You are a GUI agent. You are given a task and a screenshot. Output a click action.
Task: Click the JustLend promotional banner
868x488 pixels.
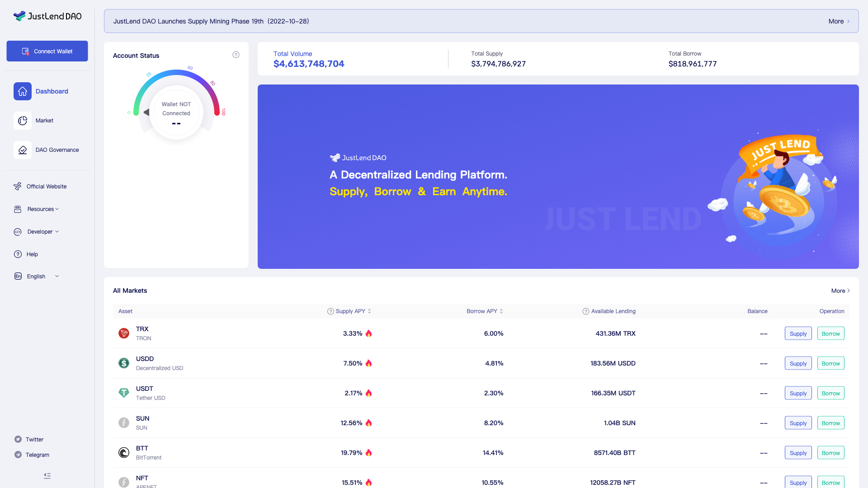(558, 177)
